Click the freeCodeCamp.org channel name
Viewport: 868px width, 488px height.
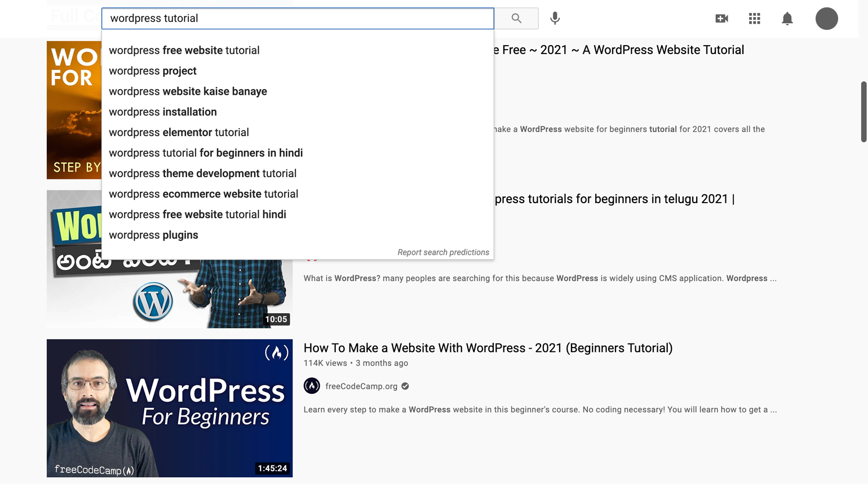click(361, 386)
